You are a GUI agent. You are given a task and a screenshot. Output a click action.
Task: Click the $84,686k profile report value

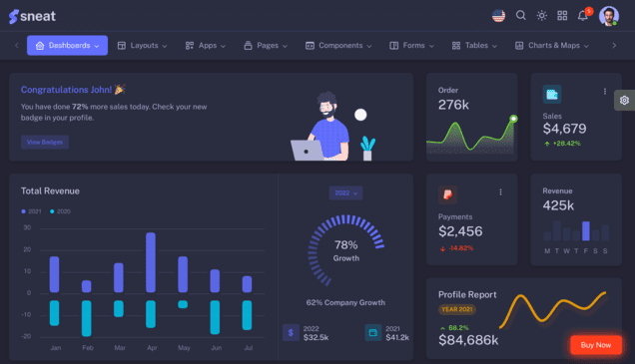point(468,340)
